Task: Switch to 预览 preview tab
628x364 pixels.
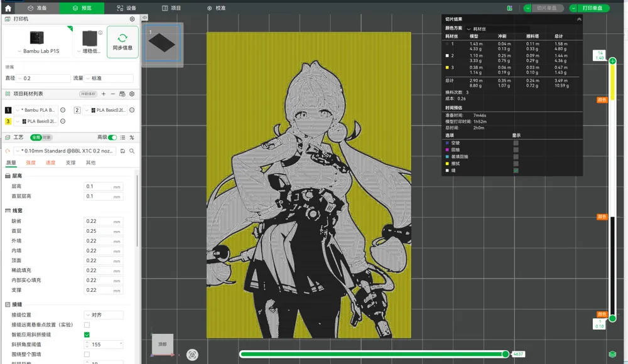Action: [x=82, y=8]
